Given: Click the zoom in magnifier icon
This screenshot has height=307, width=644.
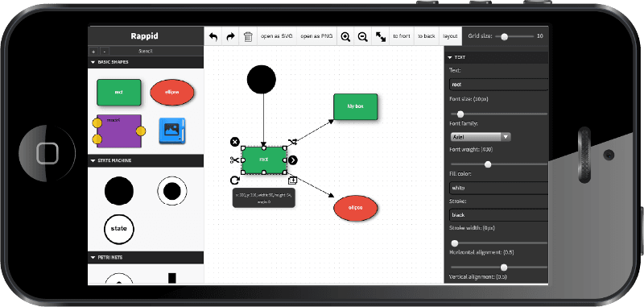Looking at the screenshot, I should 346,36.
